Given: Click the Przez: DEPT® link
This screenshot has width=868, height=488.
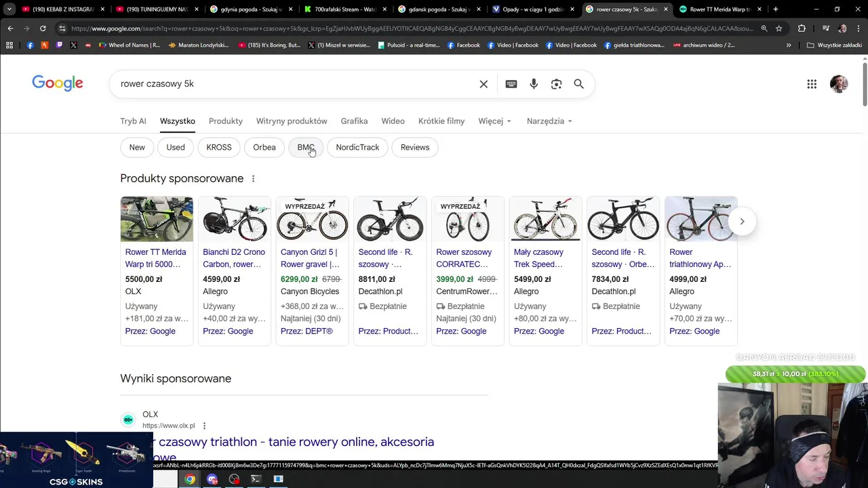Looking at the screenshot, I should [307, 331].
